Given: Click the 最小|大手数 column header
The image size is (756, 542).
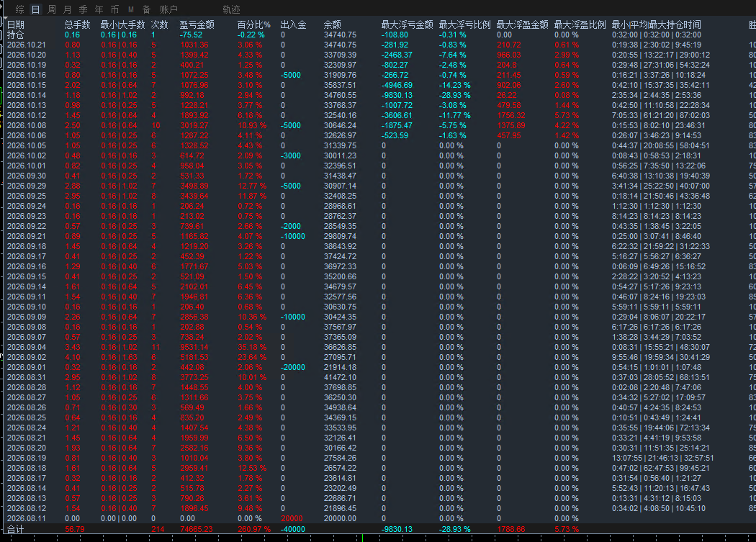Looking at the screenshot, I should (x=123, y=24).
